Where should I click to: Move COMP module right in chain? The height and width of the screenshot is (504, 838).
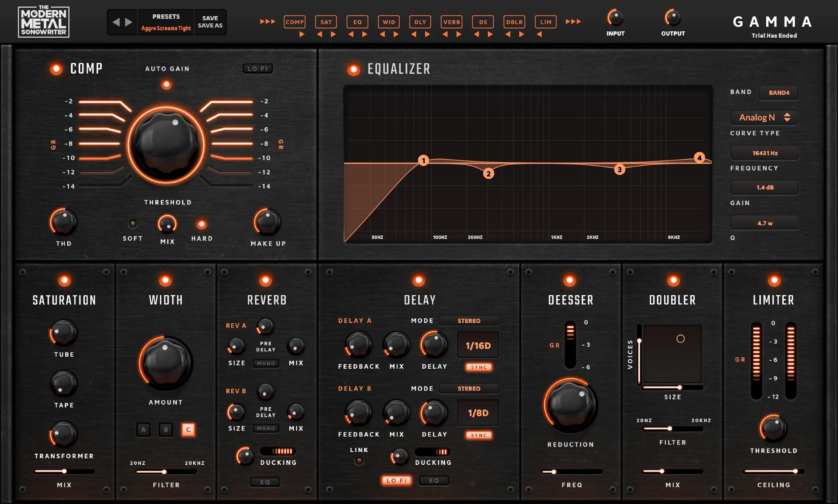point(302,34)
